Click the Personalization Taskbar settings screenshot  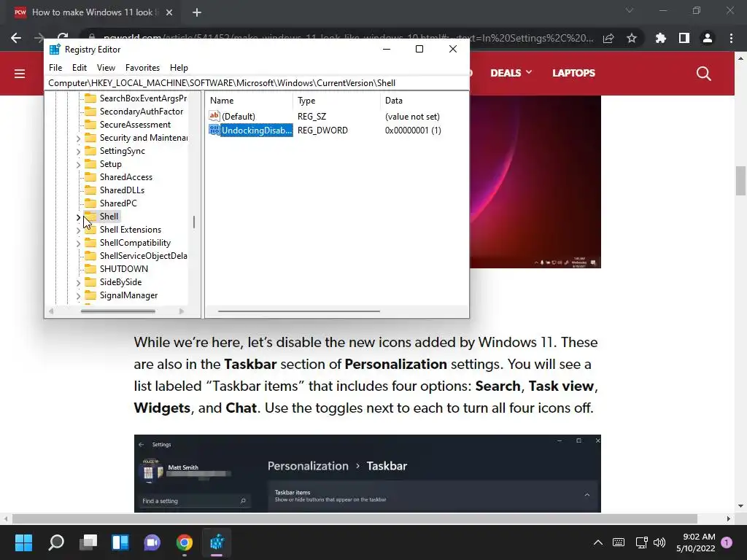(x=368, y=473)
